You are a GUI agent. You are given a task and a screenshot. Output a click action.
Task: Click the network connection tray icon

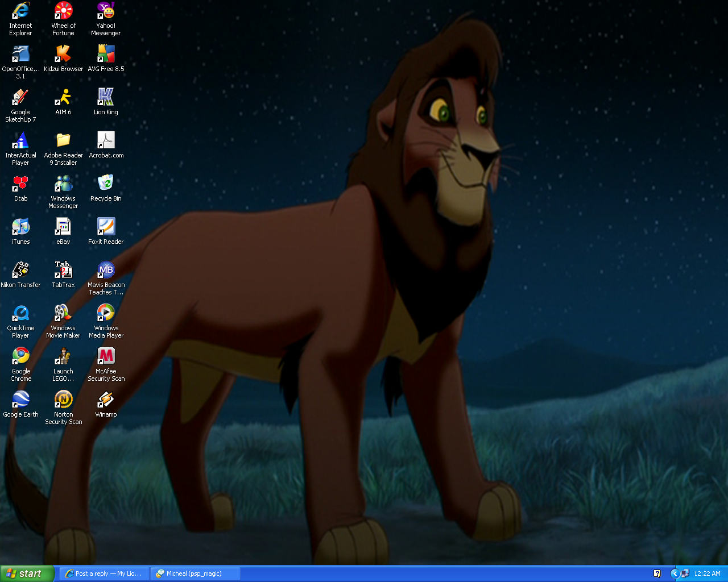tap(685, 573)
